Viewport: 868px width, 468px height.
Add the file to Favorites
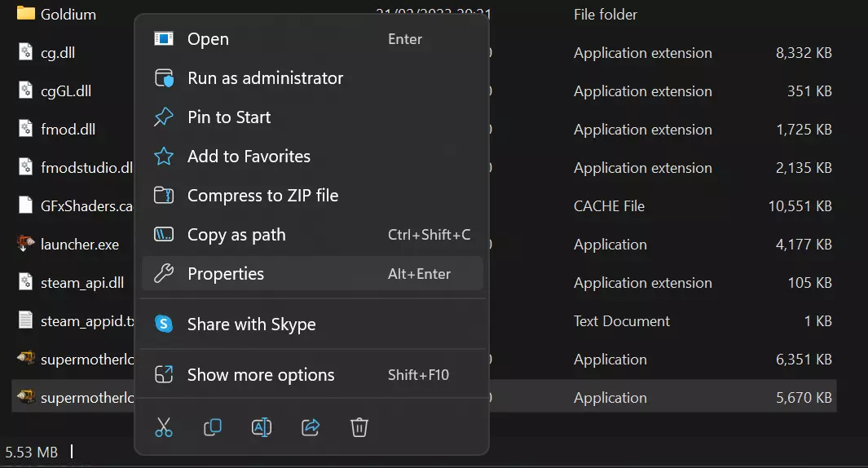tap(249, 157)
